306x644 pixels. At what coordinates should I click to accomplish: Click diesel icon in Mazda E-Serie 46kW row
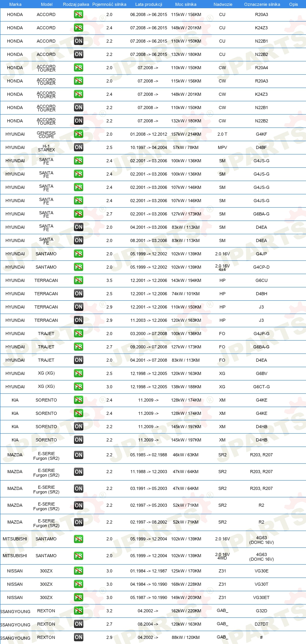[x=78, y=455]
